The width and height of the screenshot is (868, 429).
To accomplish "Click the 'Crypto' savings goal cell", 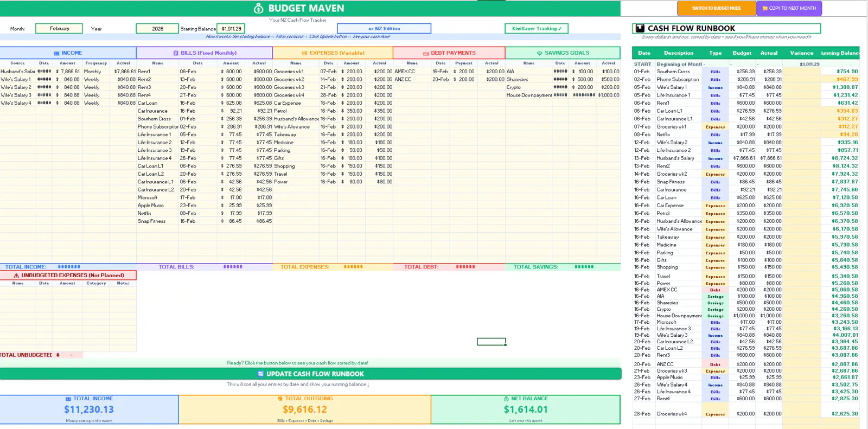I will tap(529, 87).
